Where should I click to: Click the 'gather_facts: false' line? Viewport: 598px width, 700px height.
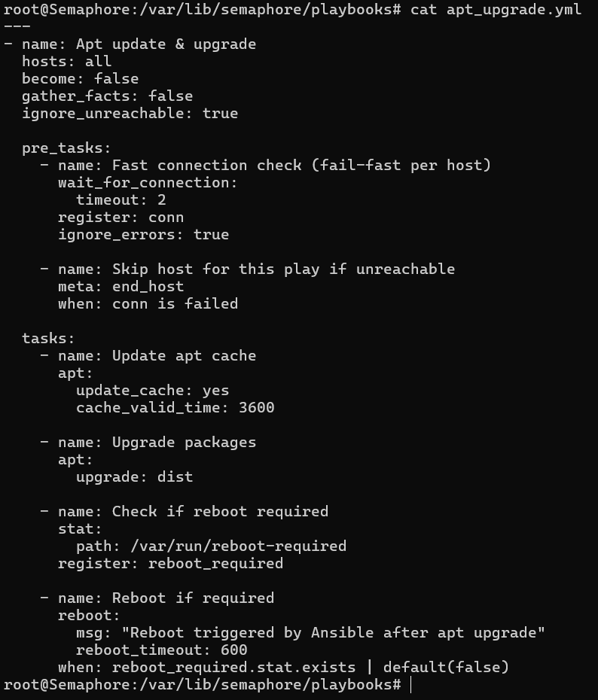click(107, 96)
